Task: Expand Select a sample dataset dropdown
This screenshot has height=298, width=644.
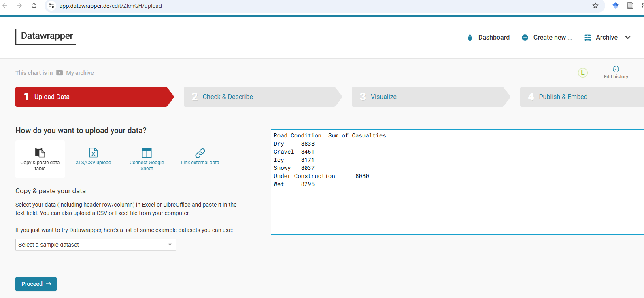Action: [x=96, y=245]
